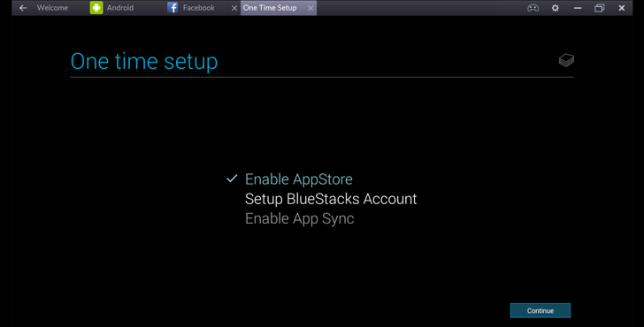
Task: Select Setup BlueStacks Account step
Action: 331,199
